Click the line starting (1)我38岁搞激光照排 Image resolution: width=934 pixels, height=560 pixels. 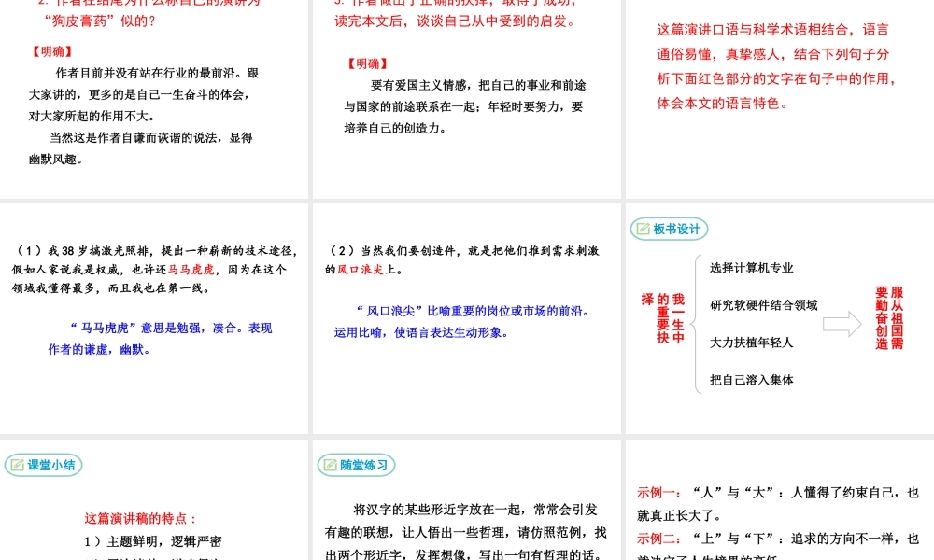click(155, 250)
